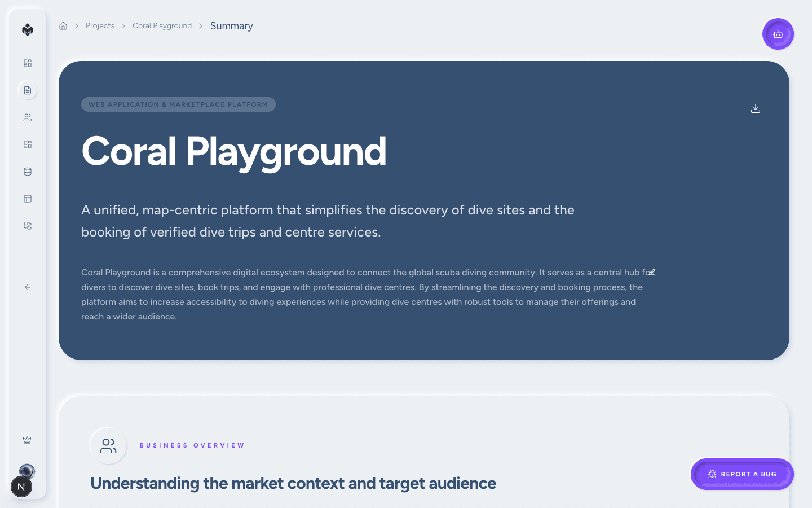Open the users icon in the left sidebar
This screenshot has height=508, width=812.
click(28, 117)
